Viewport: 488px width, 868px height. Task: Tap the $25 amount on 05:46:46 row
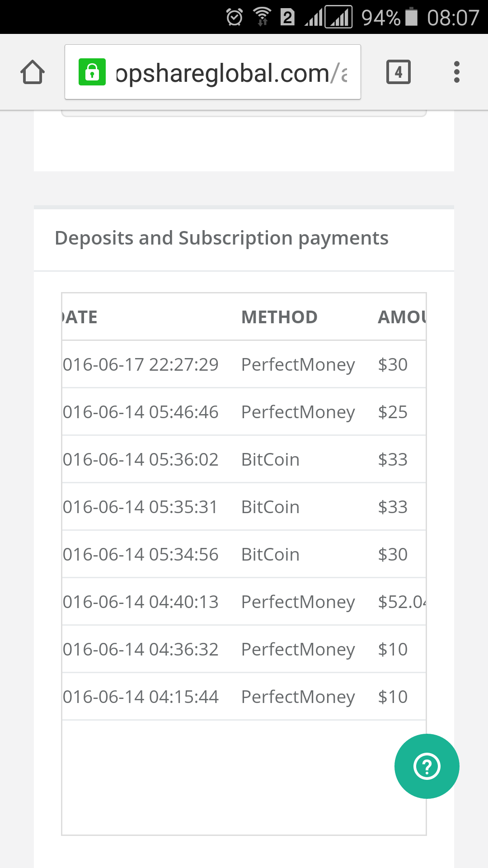click(x=393, y=412)
